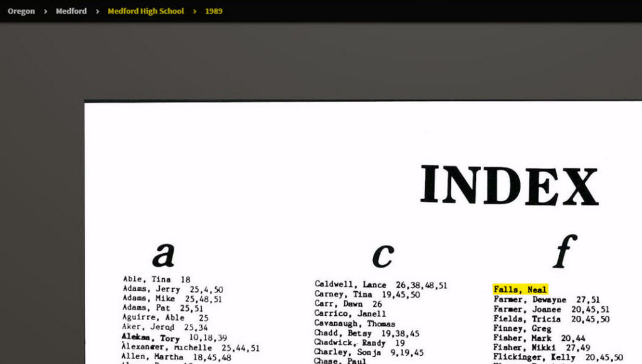Click the large INDEX heading
The image size is (642, 364).
[509, 185]
